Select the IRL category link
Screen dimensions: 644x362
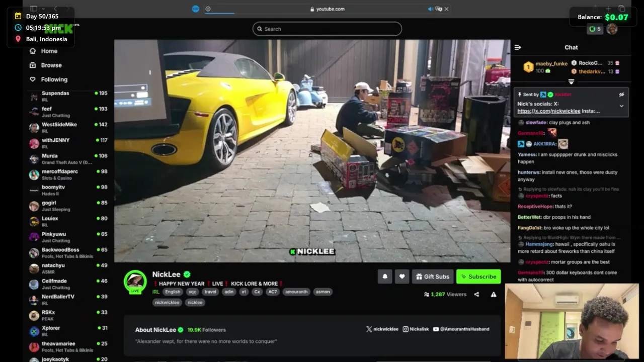coord(156,292)
